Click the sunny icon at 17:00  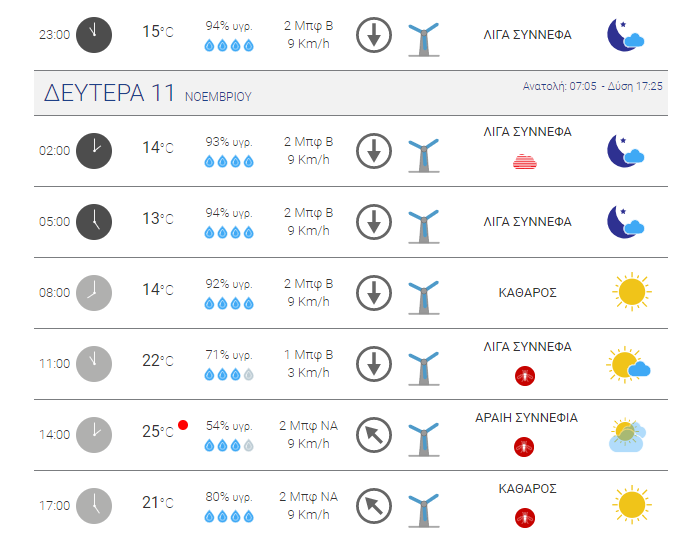point(632,504)
